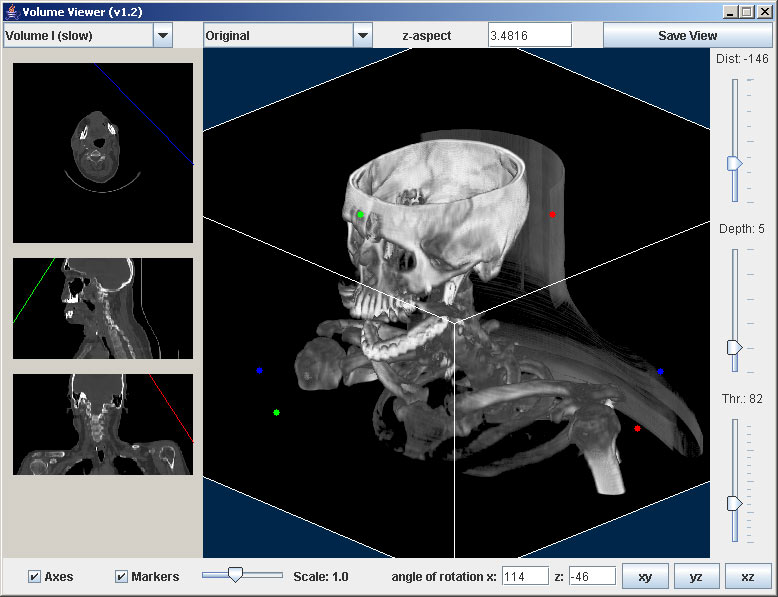Save the current view

tap(687, 36)
